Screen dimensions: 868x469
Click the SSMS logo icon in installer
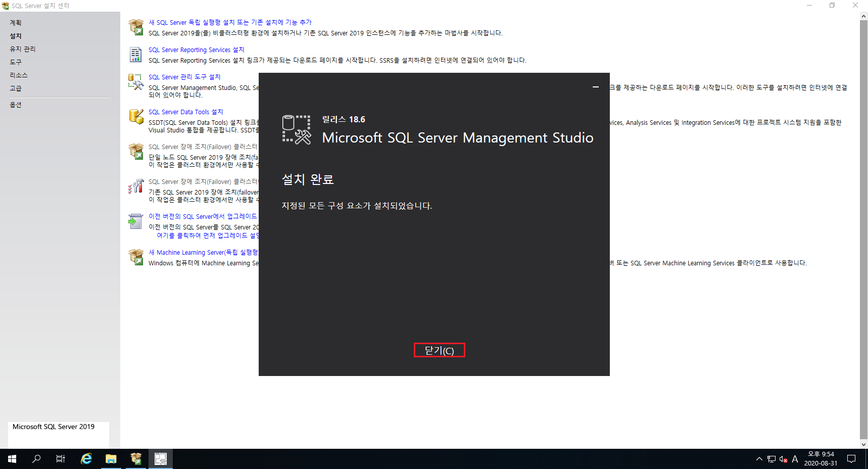click(x=297, y=130)
